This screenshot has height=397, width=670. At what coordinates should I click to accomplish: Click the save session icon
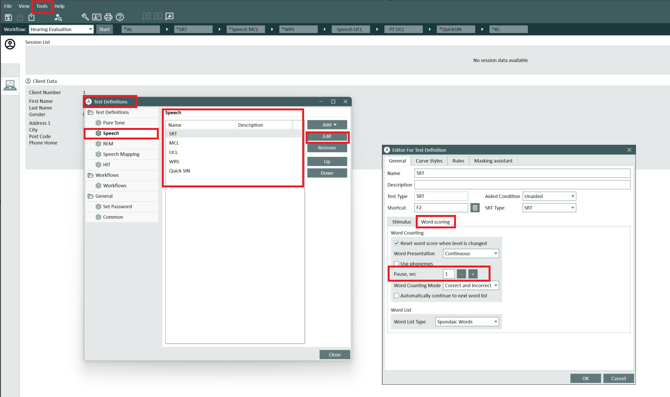(8, 17)
